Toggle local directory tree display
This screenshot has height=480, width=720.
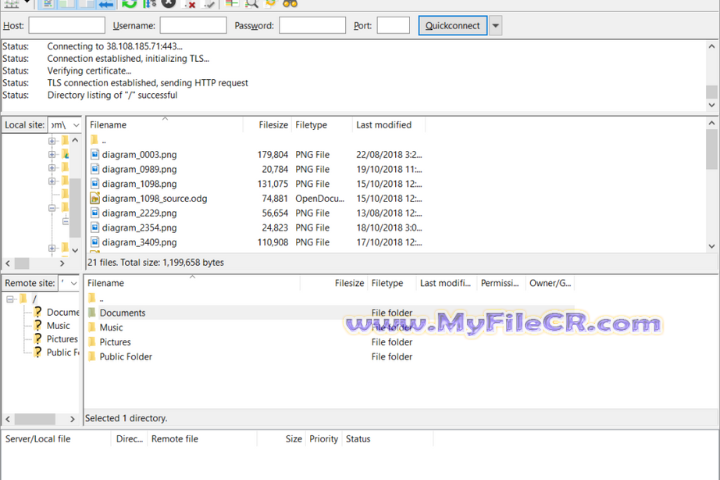tap(67, 3)
